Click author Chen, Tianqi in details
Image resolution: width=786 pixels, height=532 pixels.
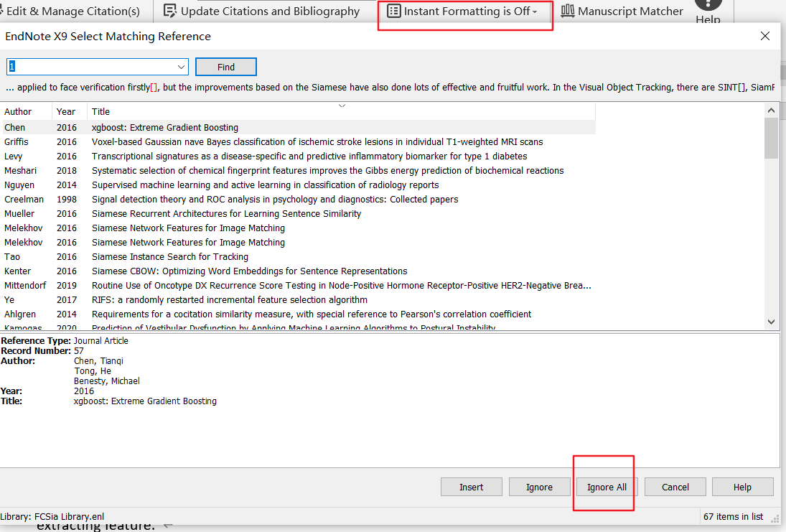[98, 360]
